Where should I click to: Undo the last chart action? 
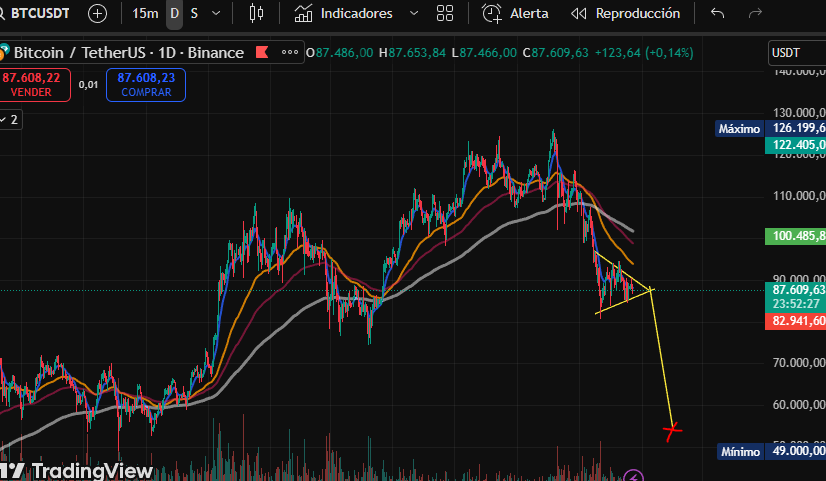point(717,13)
